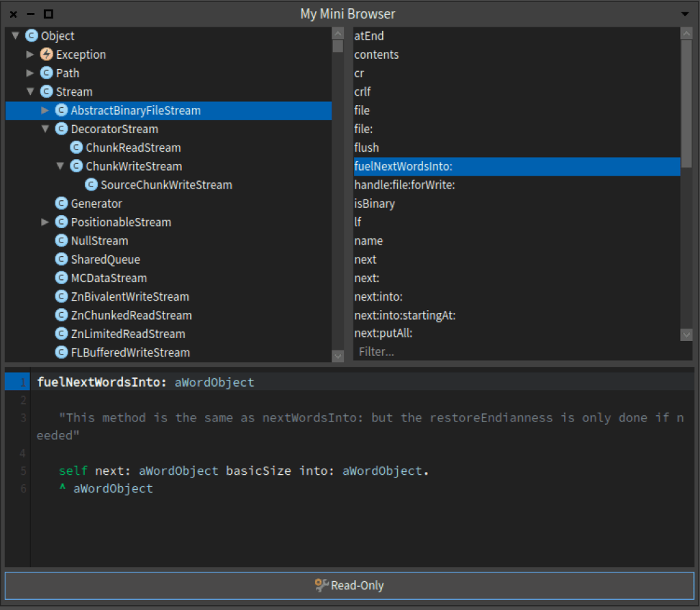Viewport: 700px width, 610px height.
Task: Collapse the DecoratorStream node
Action: (x=45, y=129)
